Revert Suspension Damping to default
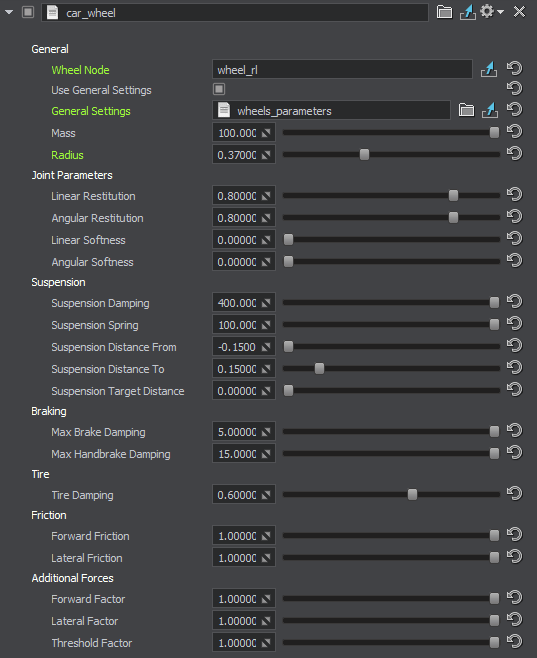This screenshot has height=658, width=537. click(x=514, y=302)
